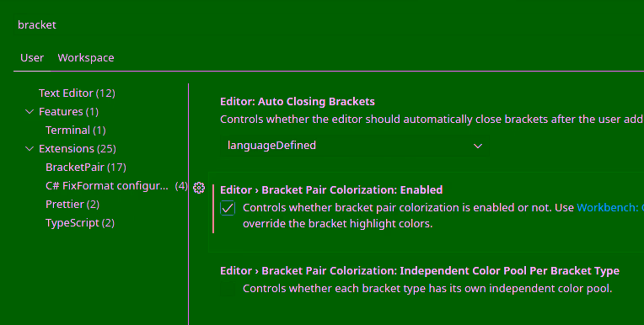Click the Extensions (25) tree label
644x325 pixels.
pyautogui.click(x=78, y=148)
